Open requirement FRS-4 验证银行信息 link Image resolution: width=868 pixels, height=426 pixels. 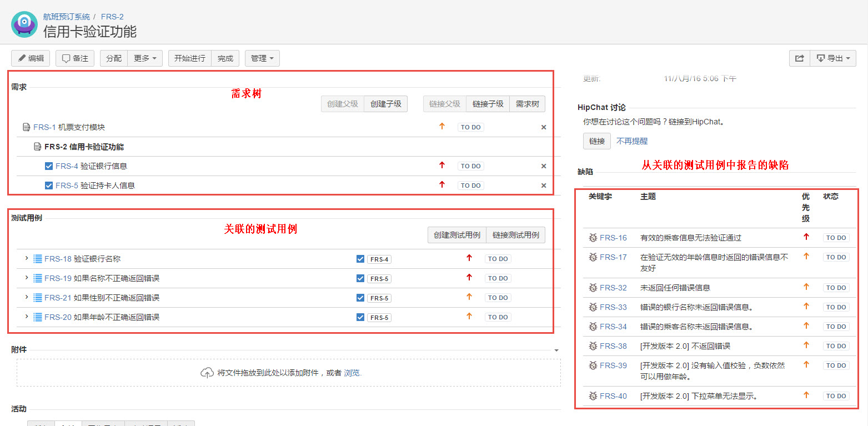pyautogui.click(x=91, y=166)
